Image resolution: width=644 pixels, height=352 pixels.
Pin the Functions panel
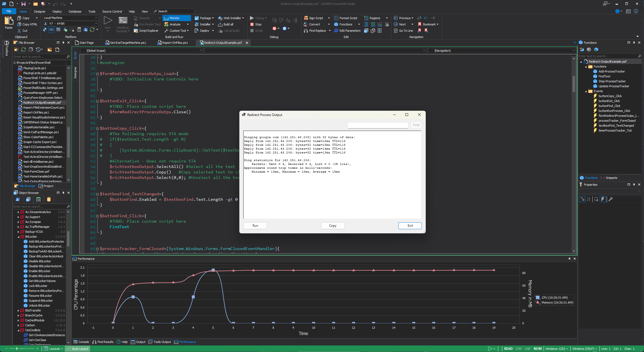pyautogui.click(x=634, y=43)
